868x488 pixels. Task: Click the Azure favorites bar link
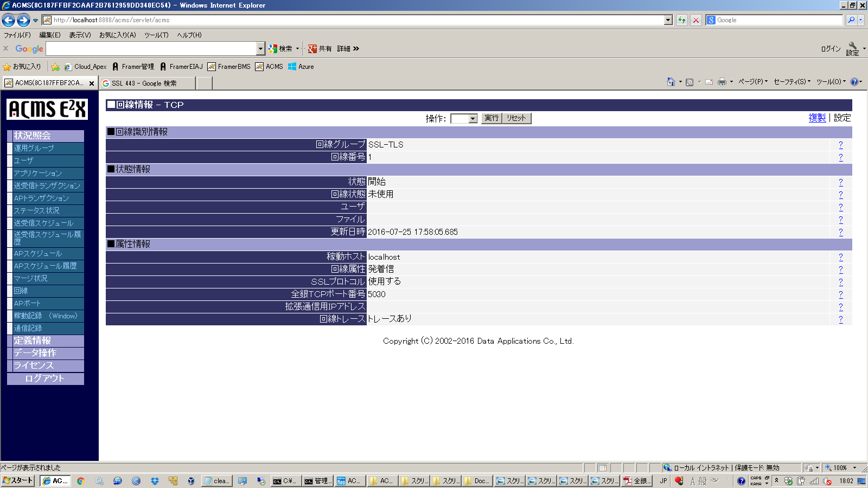point(301,67)
